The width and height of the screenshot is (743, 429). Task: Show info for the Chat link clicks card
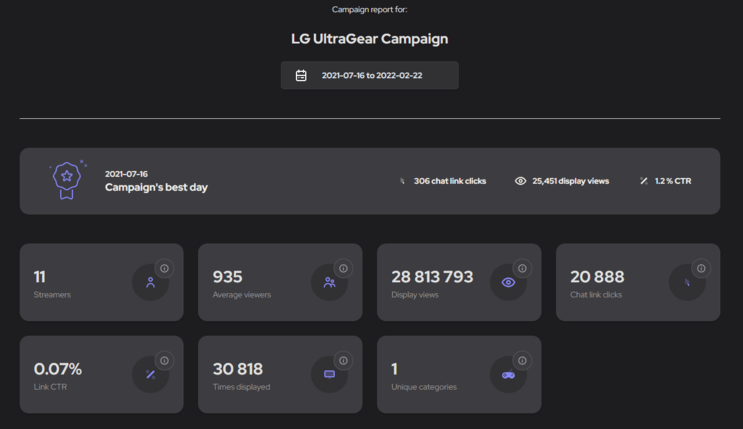[x=701, y=268]
